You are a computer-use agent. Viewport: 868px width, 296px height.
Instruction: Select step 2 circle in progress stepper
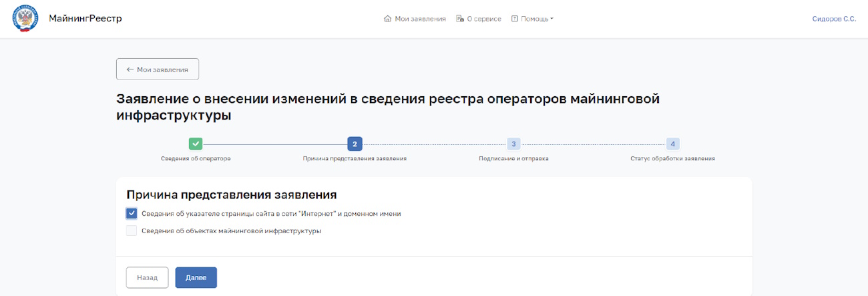pos(355,144)
